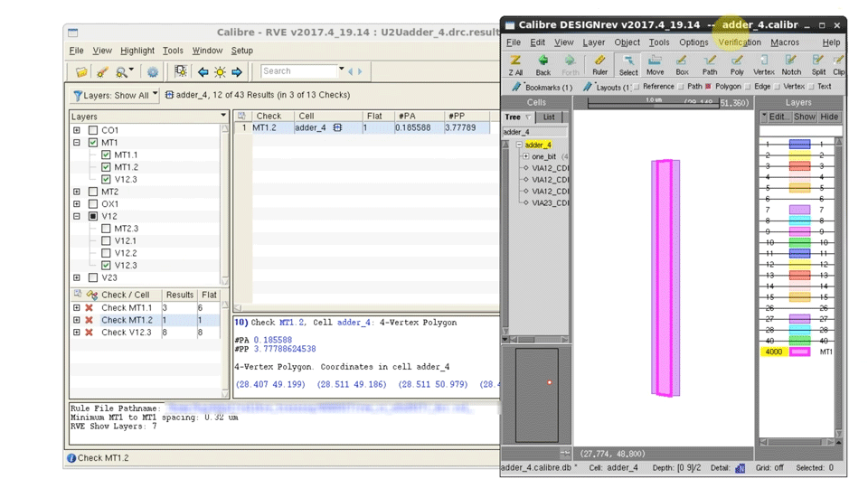
Task: Switch to the List tab in Cells panel
Action: pos(549,117)
